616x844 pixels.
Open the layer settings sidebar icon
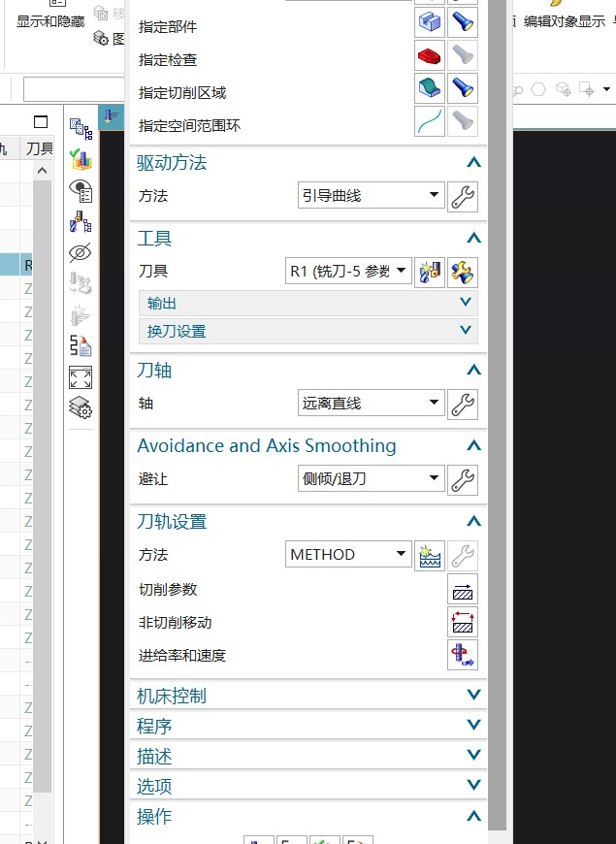coord(81,407)
